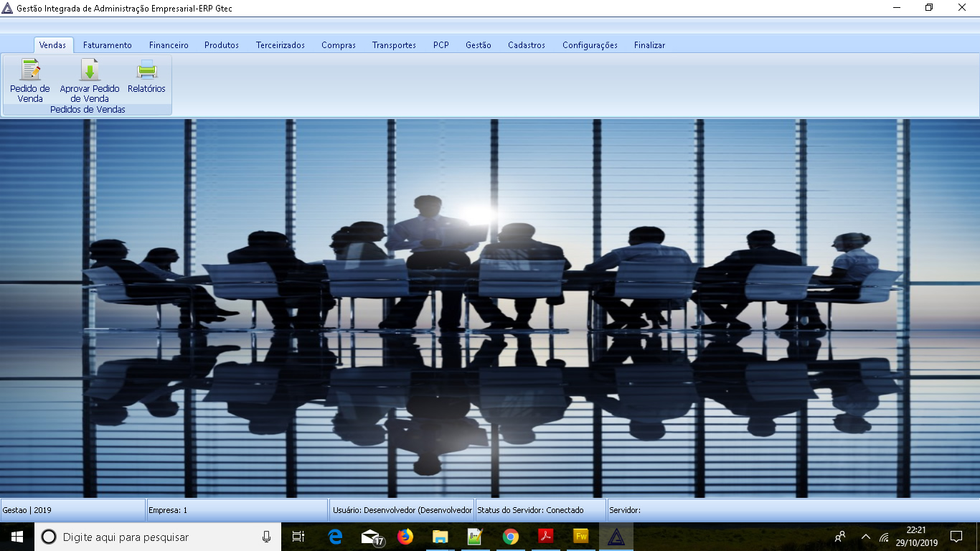The width and height of the screenshot is (980, 551).
Task: Switch to the Faturamento tab
Action: coord(108,45)
